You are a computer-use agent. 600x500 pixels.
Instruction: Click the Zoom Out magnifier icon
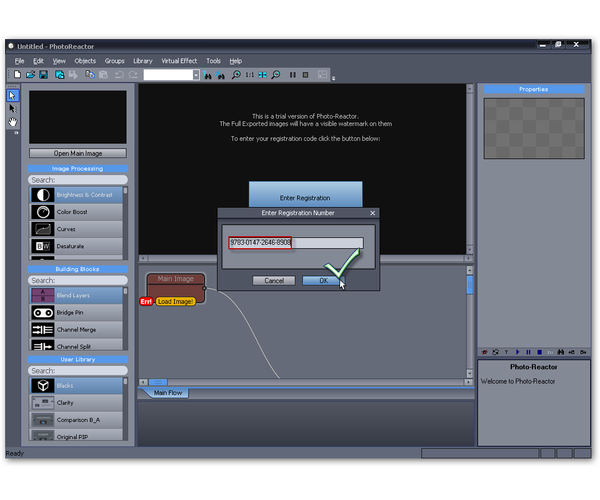click(x=276, y=75)
